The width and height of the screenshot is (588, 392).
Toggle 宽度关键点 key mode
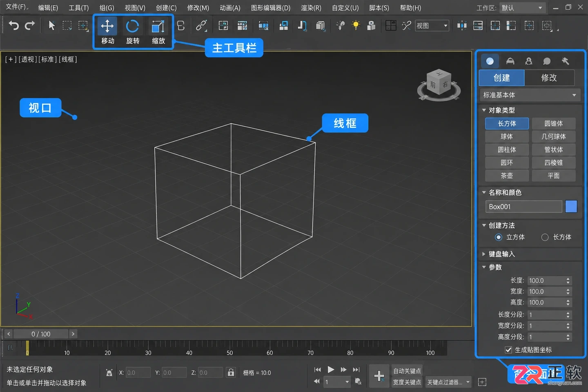pos(407,382)
